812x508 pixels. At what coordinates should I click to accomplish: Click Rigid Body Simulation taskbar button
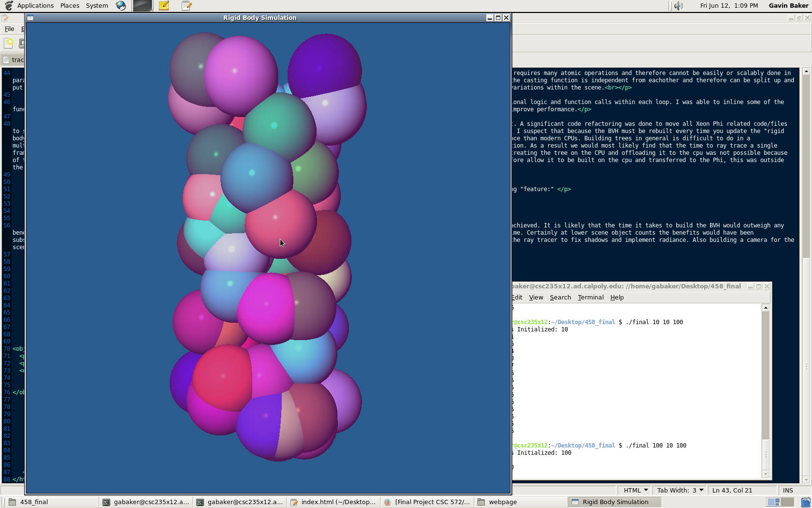click(x=615, y=502)
